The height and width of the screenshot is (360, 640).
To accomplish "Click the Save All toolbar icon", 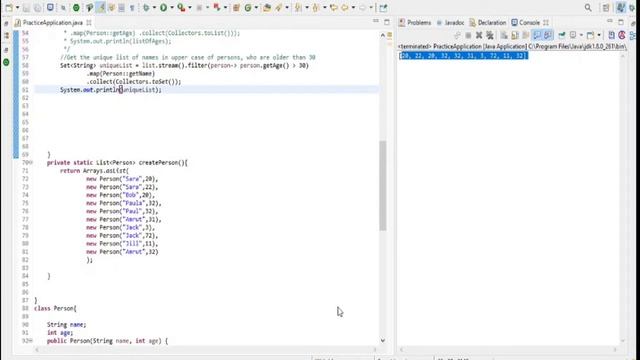I will [38, 8].
